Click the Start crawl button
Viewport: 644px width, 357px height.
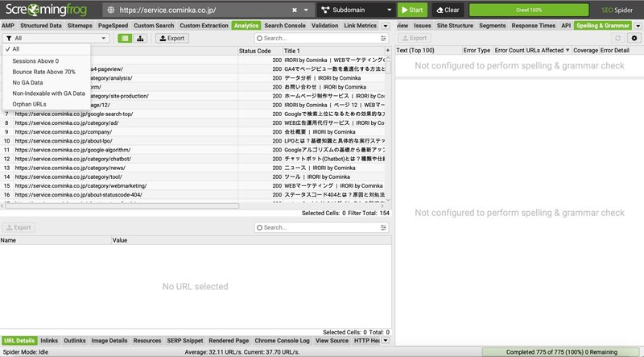click(x=412, y=10)
